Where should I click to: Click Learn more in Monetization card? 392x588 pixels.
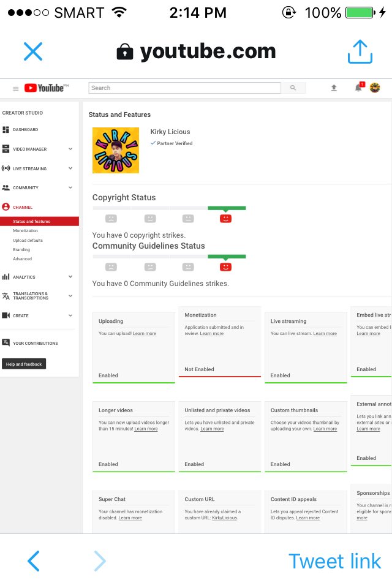pos(211,333)
